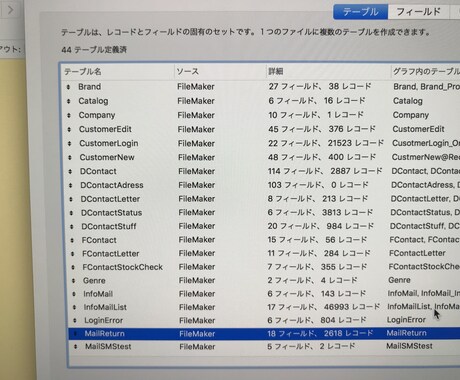Click the reorder handle of MailReturn row
The height and width of the screenshot is (380, 460).
pyautogui.click(x=75, y=333)
